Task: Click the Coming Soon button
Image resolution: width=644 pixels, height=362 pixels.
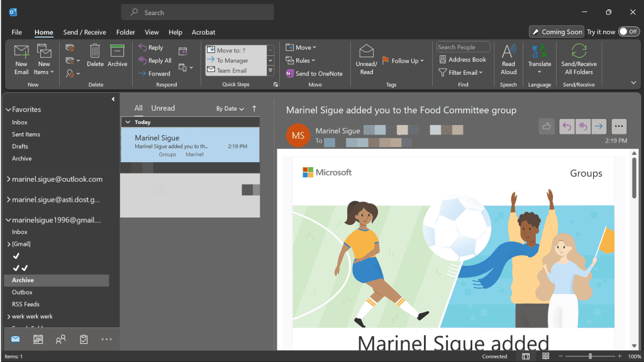Action: coord(557,31)
